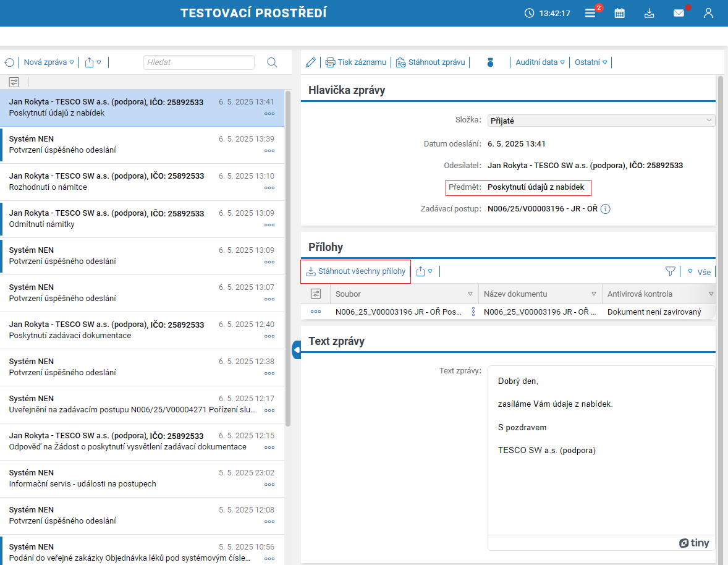
Task: Open the Auditní data menu
Action: (540, 62)
